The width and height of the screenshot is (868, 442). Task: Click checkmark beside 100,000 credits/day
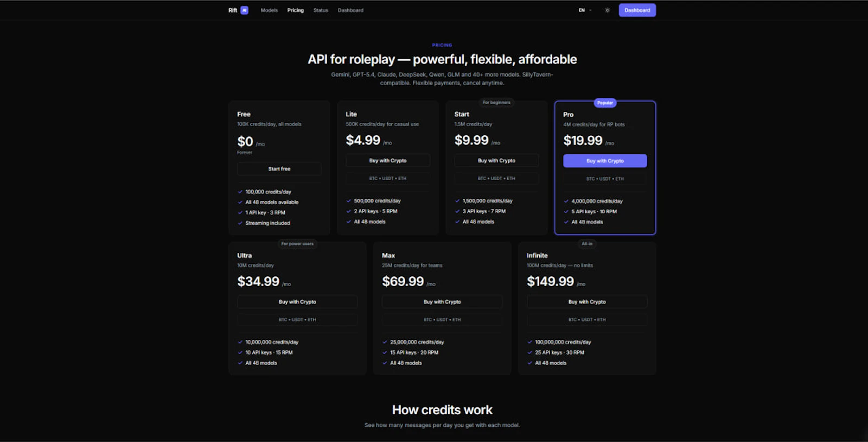pyautogui.click(x=240, y=192)
